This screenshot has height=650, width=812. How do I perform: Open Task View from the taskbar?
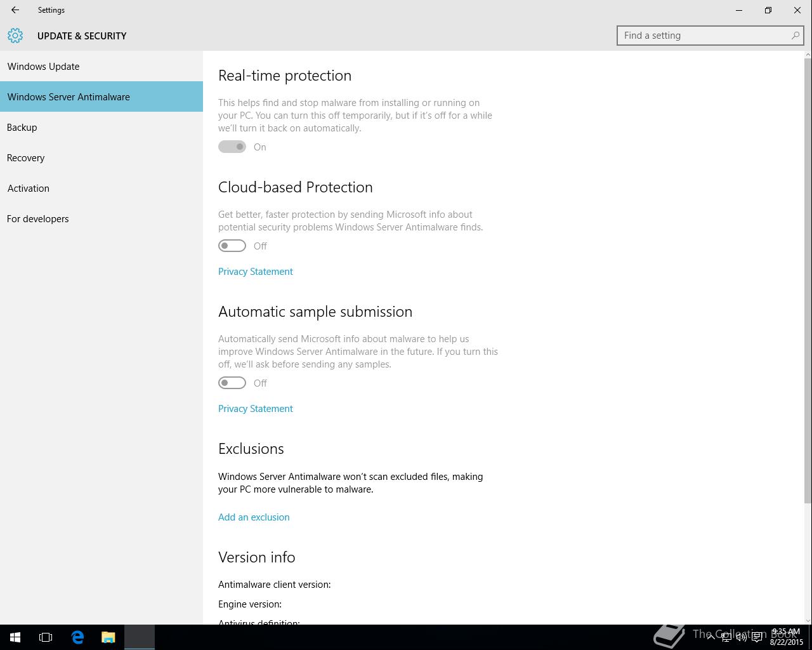click(46, 637)
